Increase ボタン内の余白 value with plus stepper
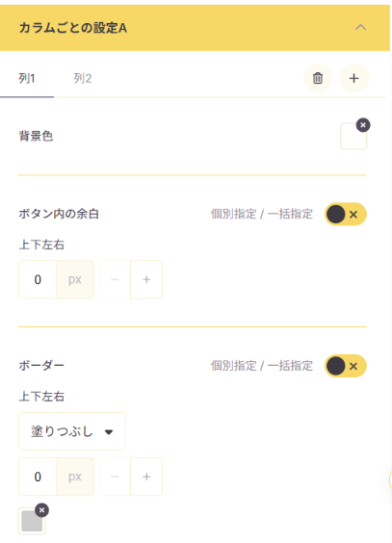The width and height of the screenshot is (392, 543). point(146,279)
